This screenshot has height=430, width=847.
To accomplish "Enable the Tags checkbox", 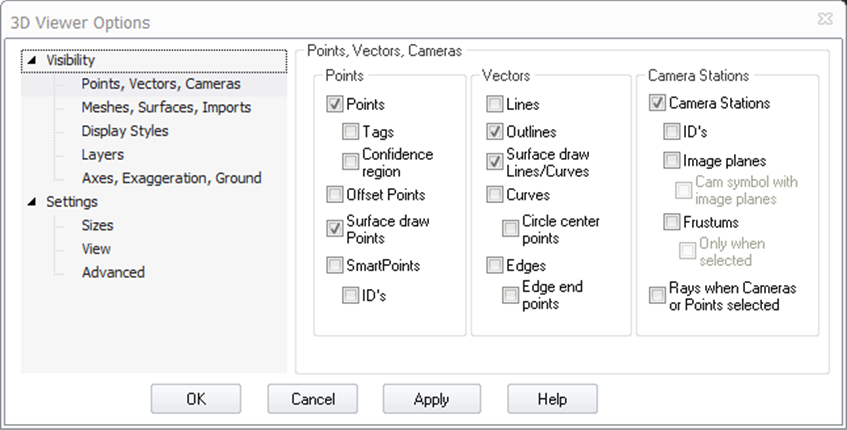I will [350, 132].
